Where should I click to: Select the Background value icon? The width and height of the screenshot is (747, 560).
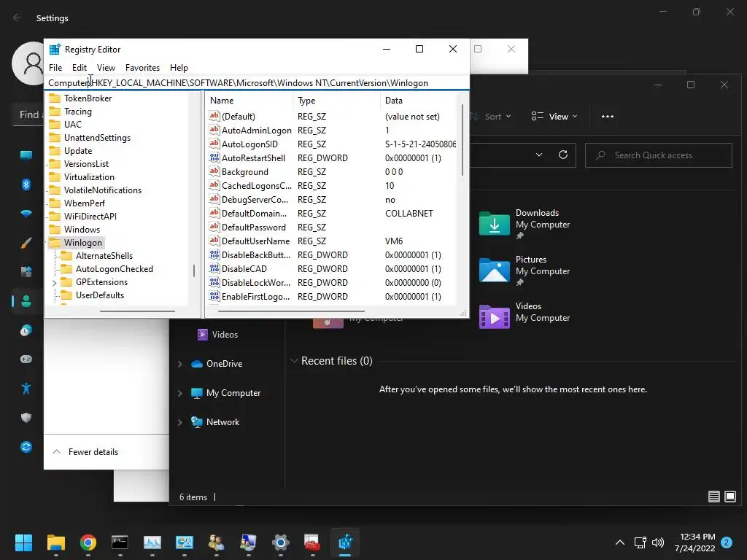click(x=214, y=171)
